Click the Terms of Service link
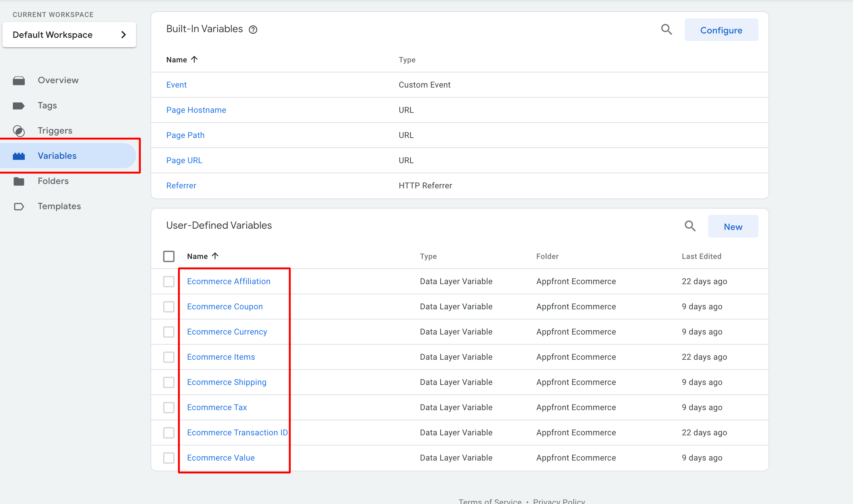 490,501
